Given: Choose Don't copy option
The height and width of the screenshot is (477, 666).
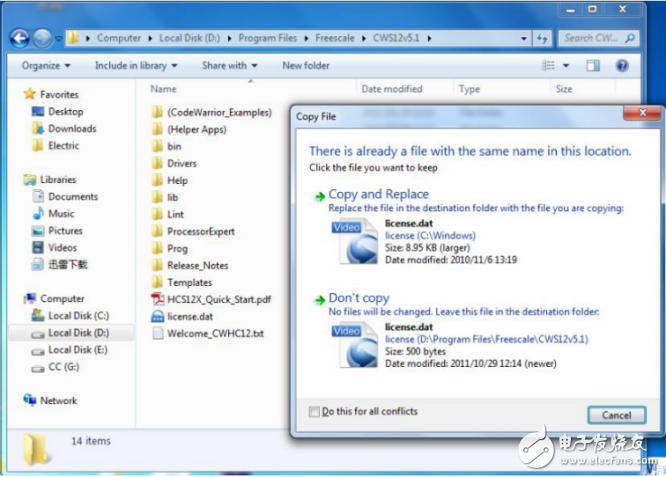Looking at the screenshot, I should coord(358,298).
